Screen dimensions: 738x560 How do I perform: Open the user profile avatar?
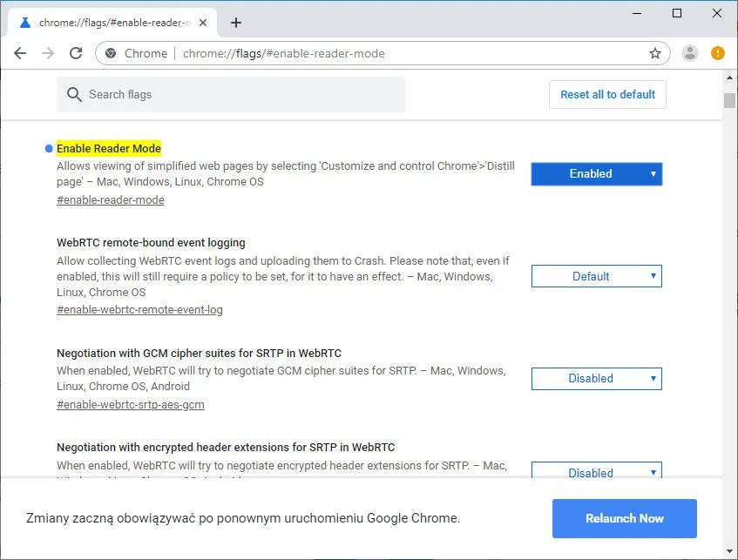[690, 53]
